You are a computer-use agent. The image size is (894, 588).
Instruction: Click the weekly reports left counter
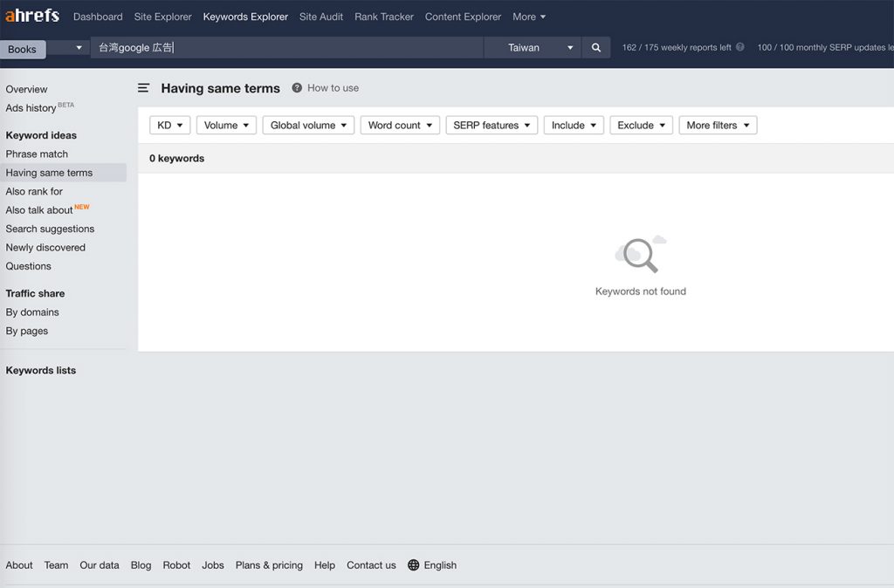pyautogui.click(x=677, y=47)
